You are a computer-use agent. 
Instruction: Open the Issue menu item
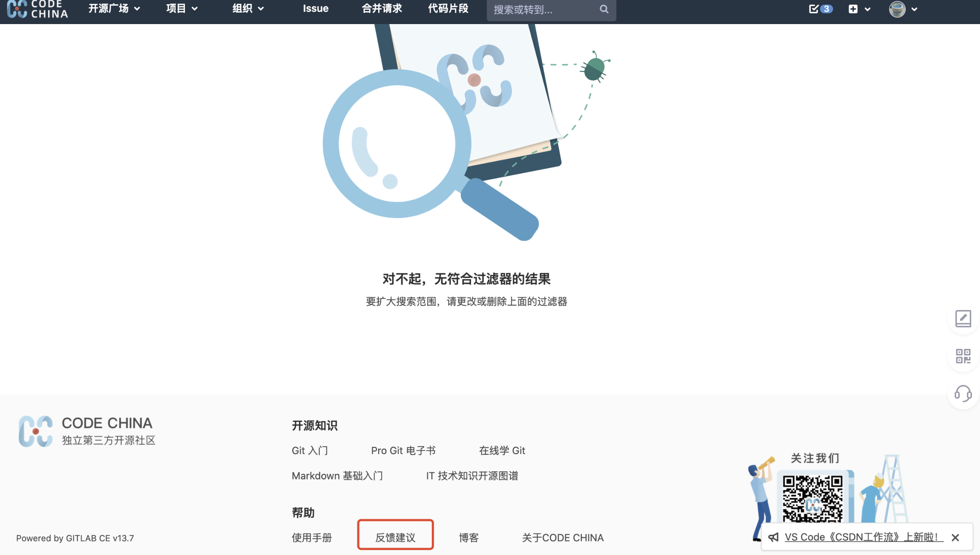(x=315, y=8)
